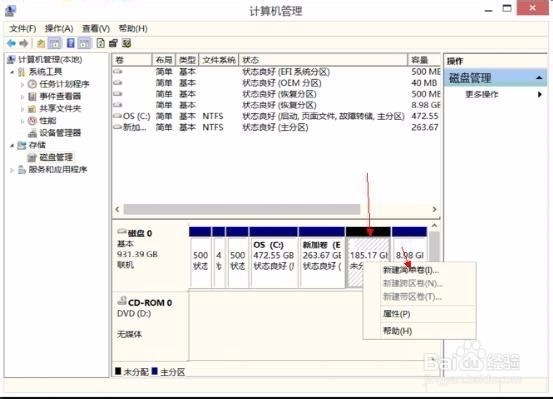Image resolution: width=553 pixels, height=399 pixels.
Task: Select the 8.98 GB 恢复分区 volume row
Action: tap(276, 105)
